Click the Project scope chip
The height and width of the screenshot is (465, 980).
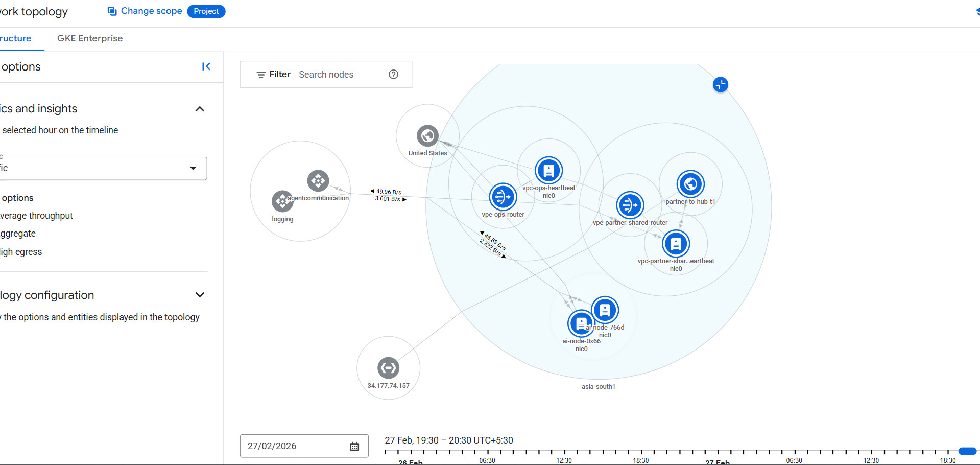pyautogui.click(x=206, y=11)
